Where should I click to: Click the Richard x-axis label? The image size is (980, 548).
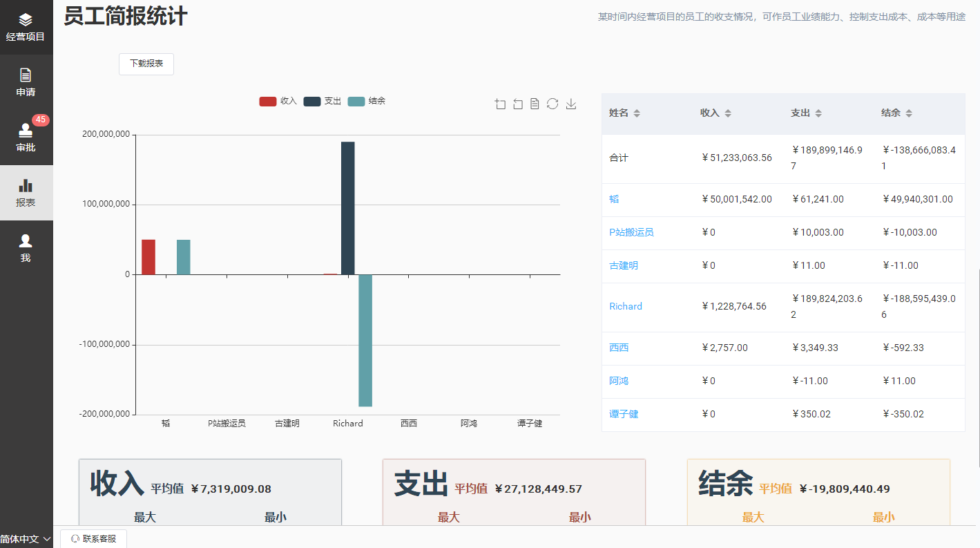pyautogui.click(x=347, y=424)
